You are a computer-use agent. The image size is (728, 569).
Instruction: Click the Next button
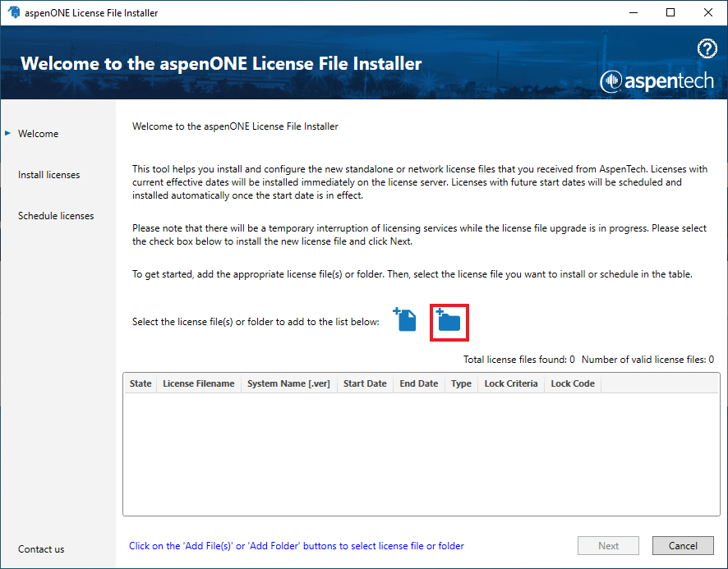(608, 546)
